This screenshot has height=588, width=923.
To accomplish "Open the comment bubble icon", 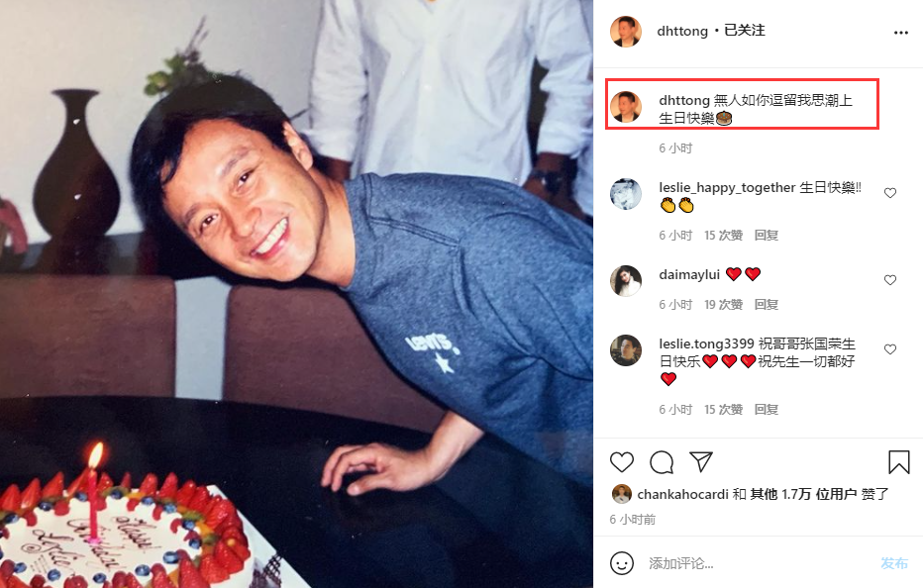I will coord(662,462).
